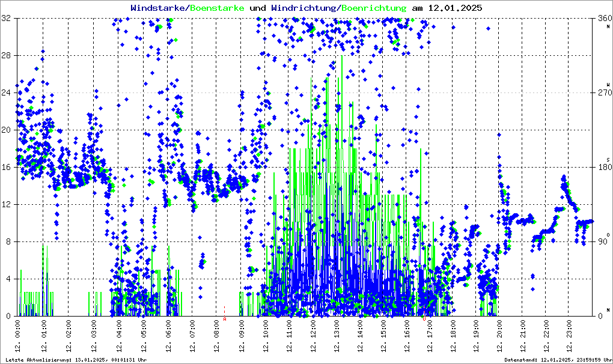Pick the '12. 20:00' time axis label
This screenshot has height=364, width=613.
click(x=499, y=336)
